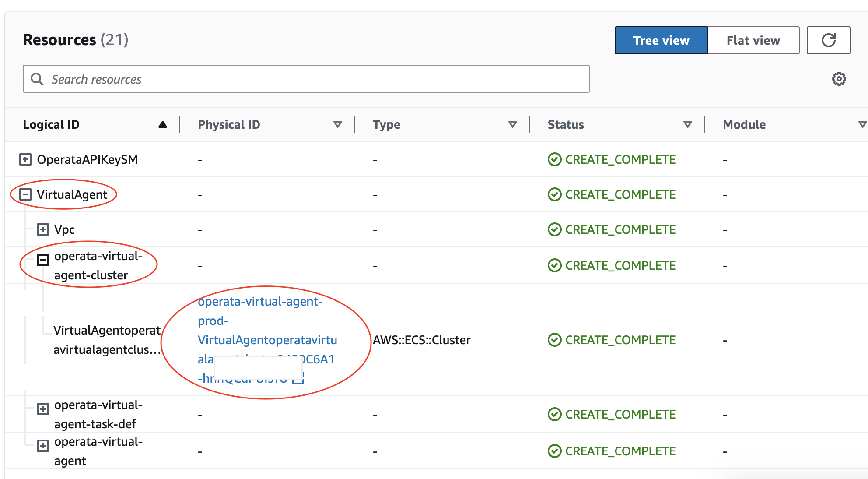This screenshot has height=479, width=868.
Task: Click the Physical ID column sort triangle
Action: click(337, 124)
